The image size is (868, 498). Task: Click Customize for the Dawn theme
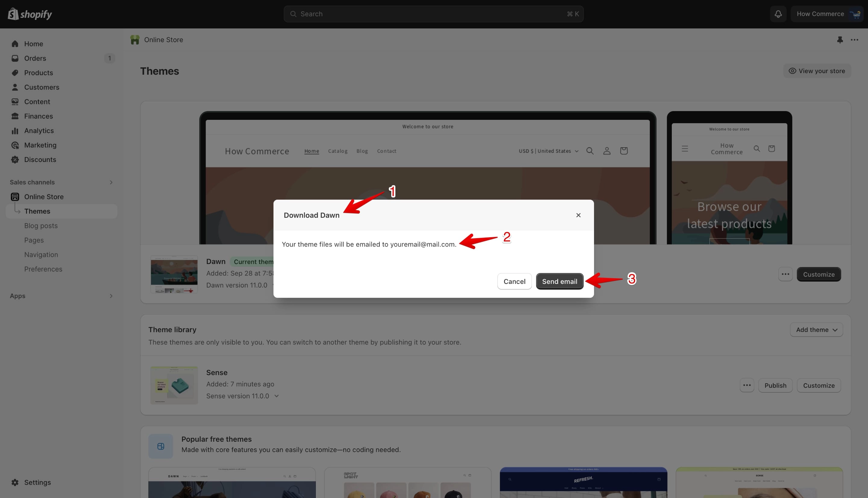point(819,274)
